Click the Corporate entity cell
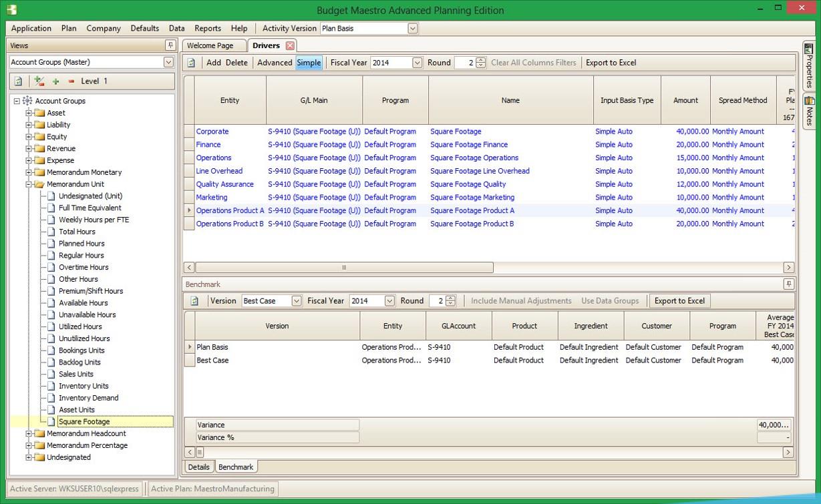The height and width of the screenshot is (504, 821). (230, 132)
